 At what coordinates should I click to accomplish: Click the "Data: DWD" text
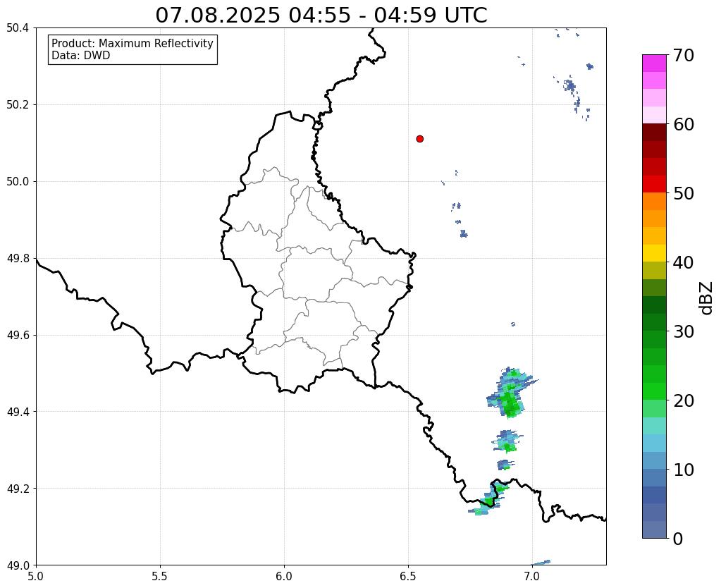click(x=81, y=56)
